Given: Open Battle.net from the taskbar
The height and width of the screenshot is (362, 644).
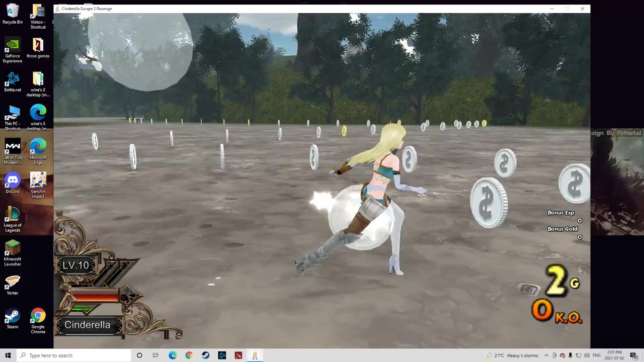Looking at the screenshot, I should [222, 355].
